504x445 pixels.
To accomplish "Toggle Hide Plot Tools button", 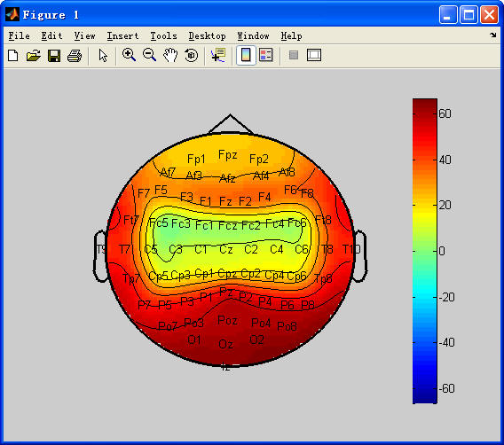I will tap(294, 55).
